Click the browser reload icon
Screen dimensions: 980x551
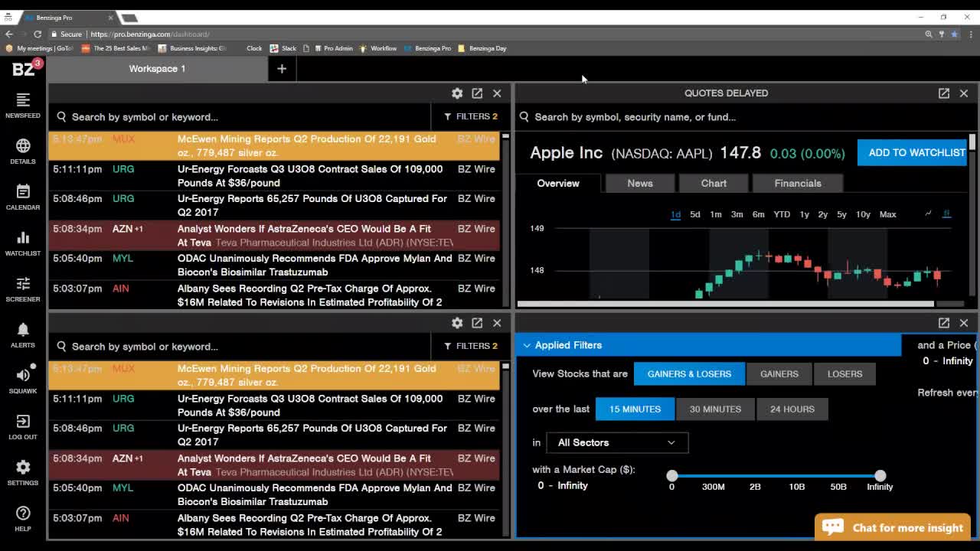[38, 34]
